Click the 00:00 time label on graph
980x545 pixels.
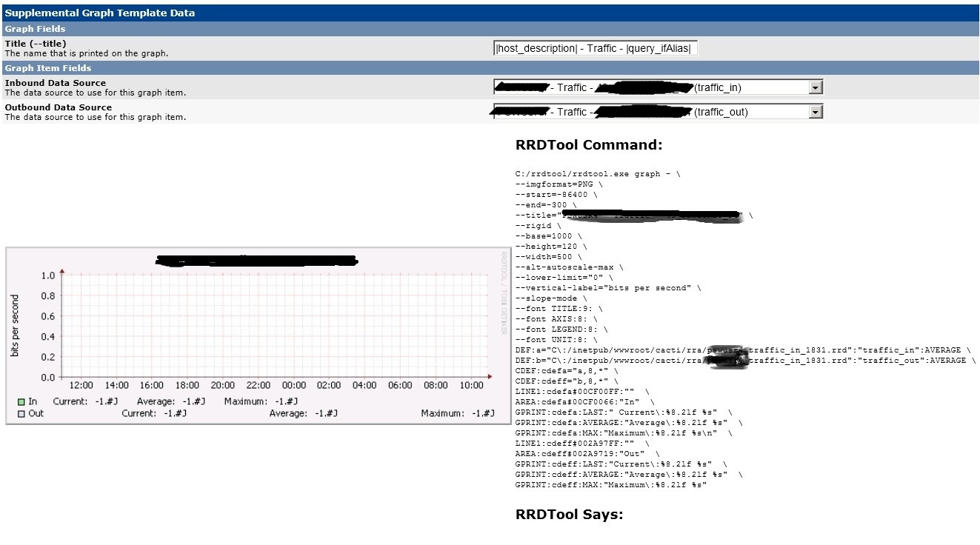pyautogui.click(x=294, y=386)
